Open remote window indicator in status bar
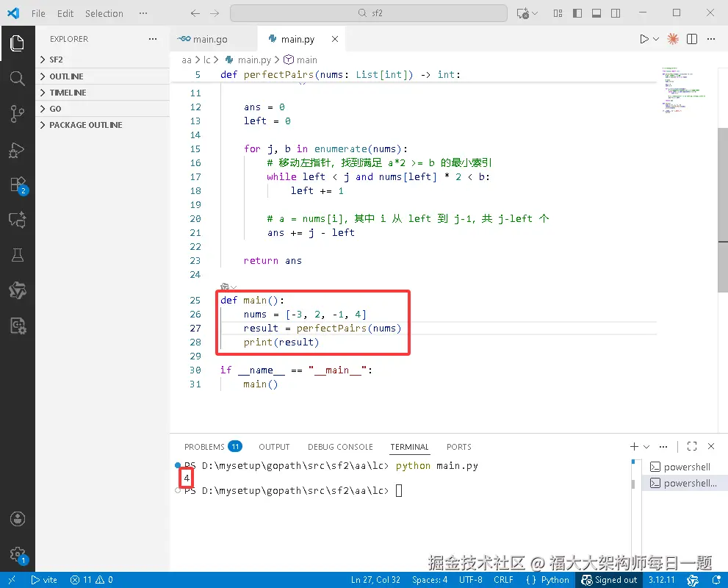Screen dimensions: 728x588 pos(12,580)
